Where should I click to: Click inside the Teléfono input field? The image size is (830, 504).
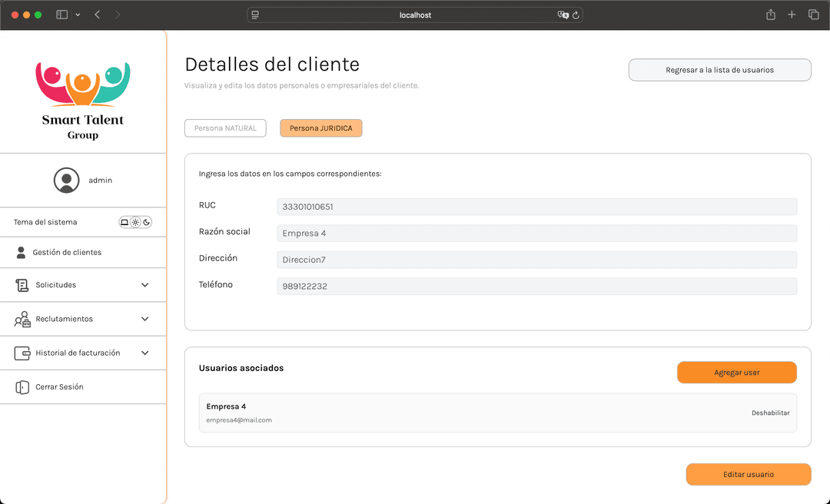coord(536,285)
